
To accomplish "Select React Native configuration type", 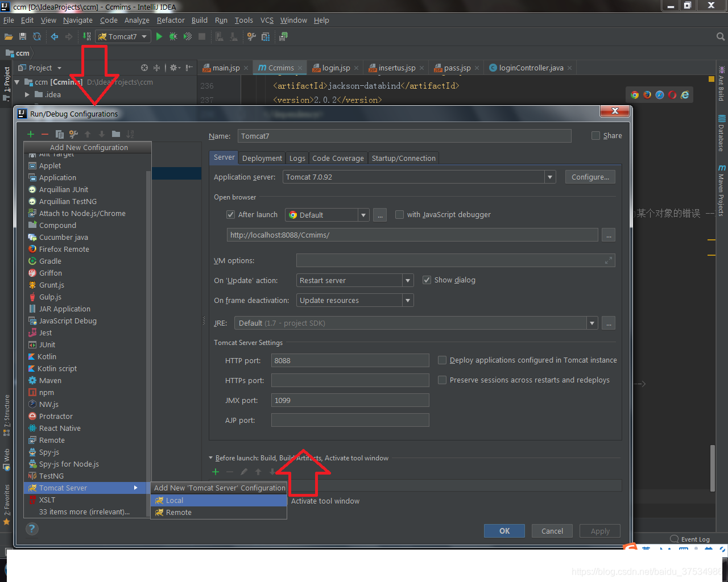I will 60,428.
